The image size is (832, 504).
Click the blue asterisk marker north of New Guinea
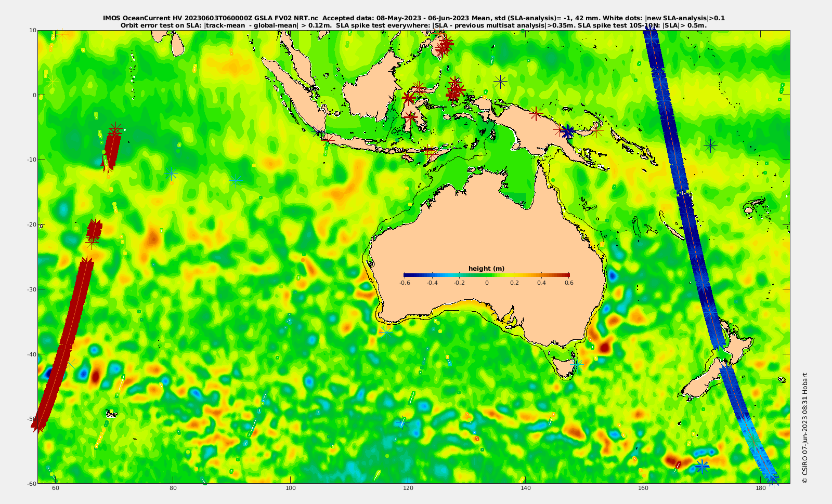(500, 82)
